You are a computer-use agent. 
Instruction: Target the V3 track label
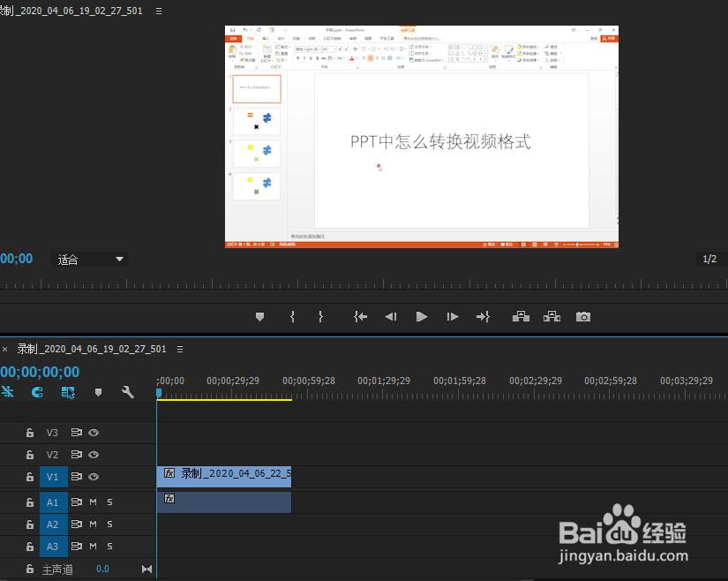(52, 433)
